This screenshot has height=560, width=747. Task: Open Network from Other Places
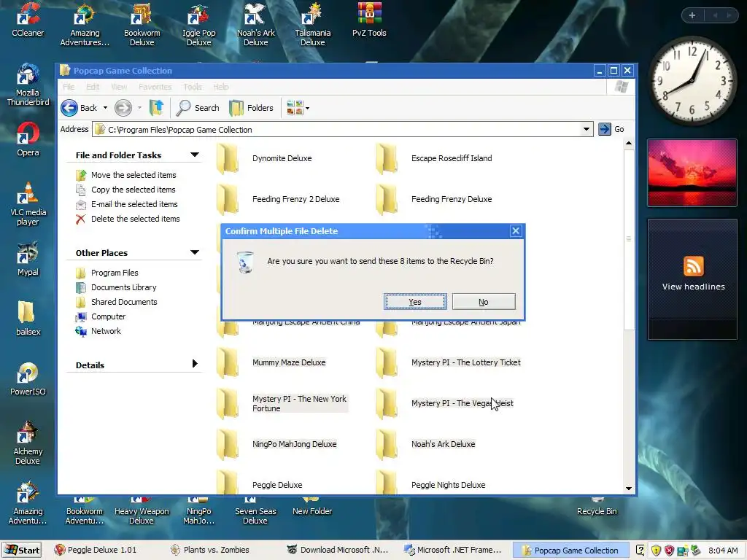click(106, 331)
